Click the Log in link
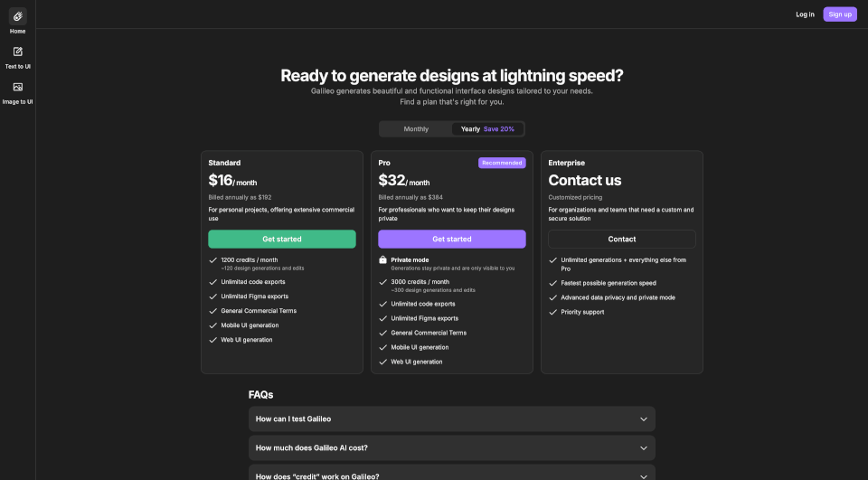Viewport: 868px width, 480px height. coord(805,14)
